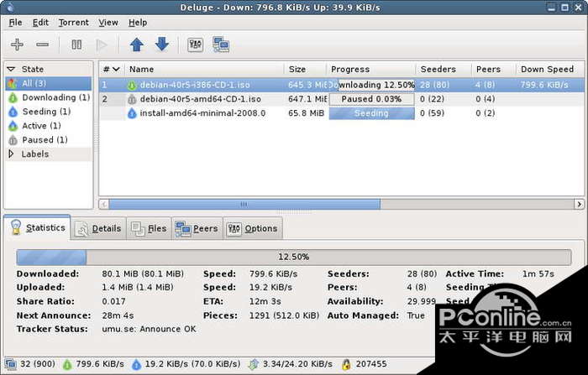This screenshot has height=375, width=588.
Task: Click the DHT nodes icon in status bar
Action: (x=346, y=364)
